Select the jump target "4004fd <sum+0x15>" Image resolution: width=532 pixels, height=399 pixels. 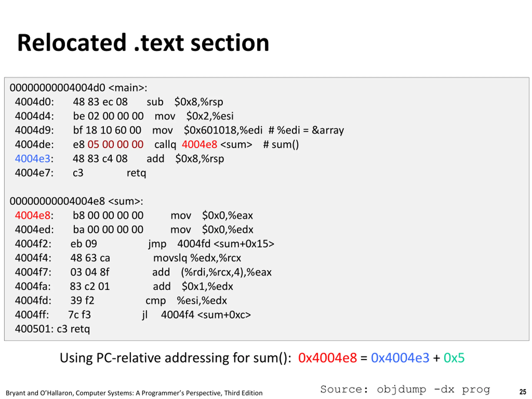click(226, 244)
